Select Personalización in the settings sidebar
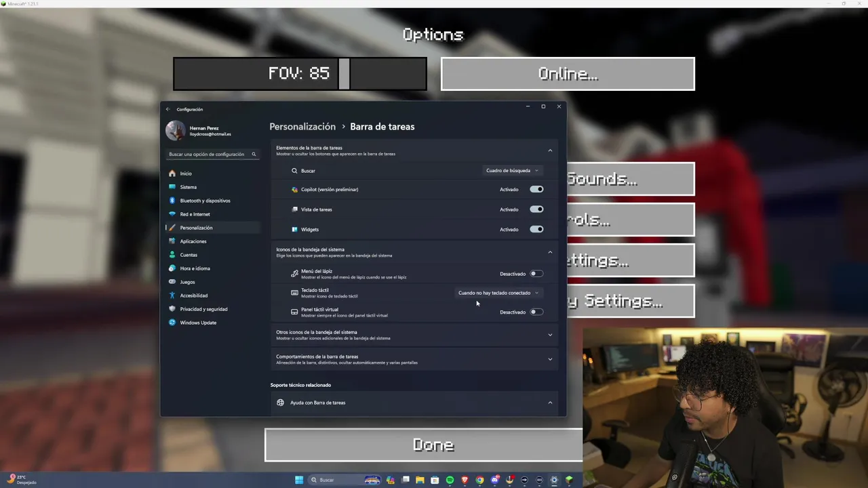The height and width of the screenshot is (488, 868). pos(212,228)
